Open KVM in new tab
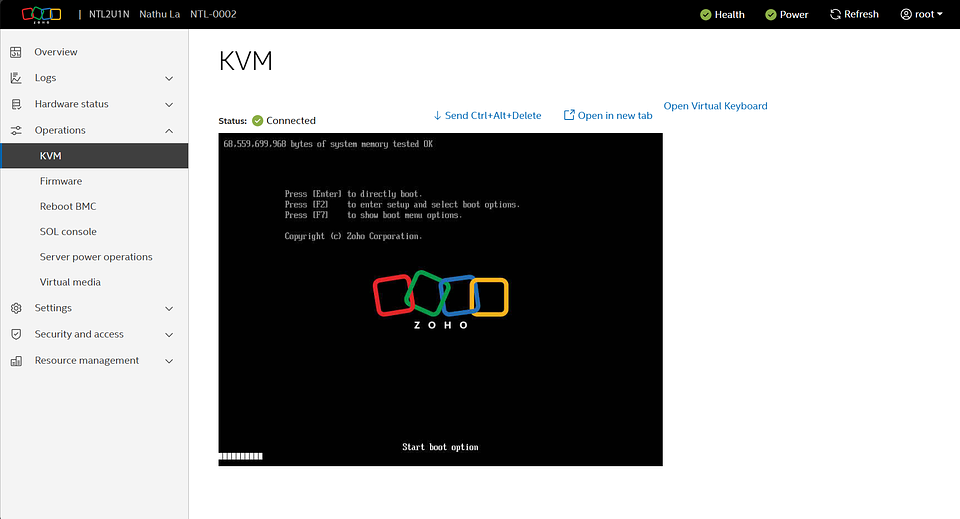The image size is (960, 519). (x=615, y=115)
